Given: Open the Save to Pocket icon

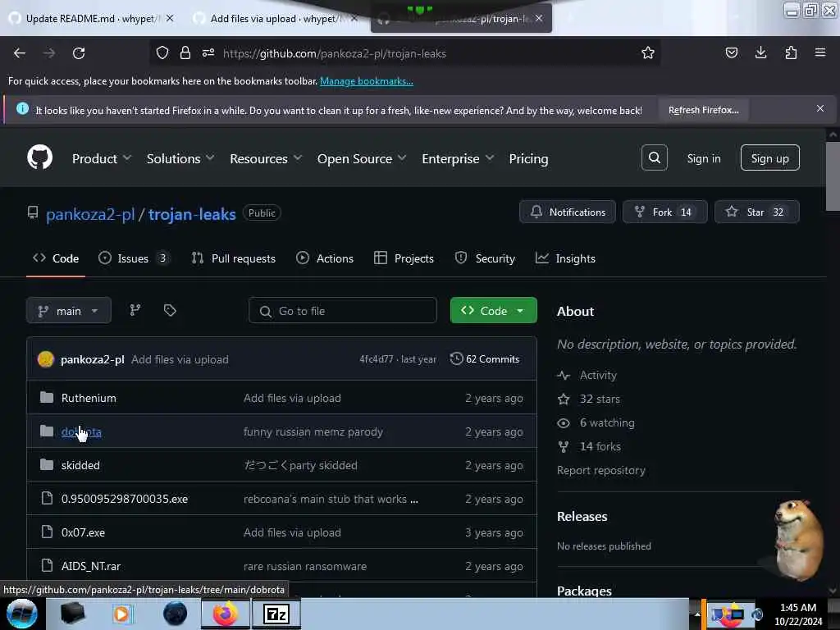Looking at the screenshot, I should click(x=731, y=52).
